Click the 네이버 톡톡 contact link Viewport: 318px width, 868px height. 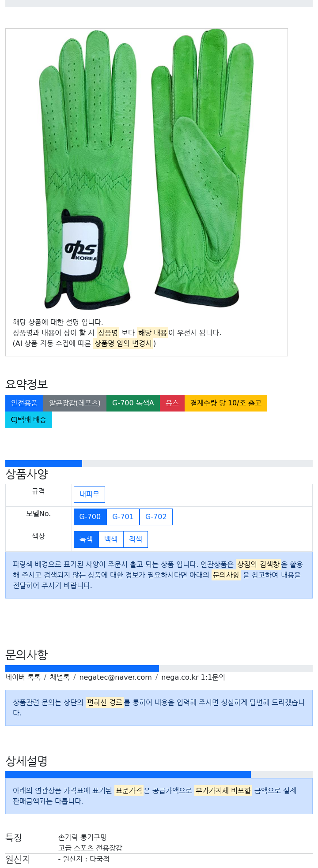click(x=23, y=677)
